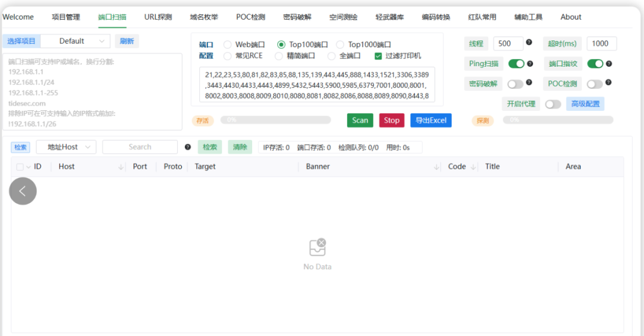644x336 pixels.
Task: Click the Port column header
Action: [140, 167]
